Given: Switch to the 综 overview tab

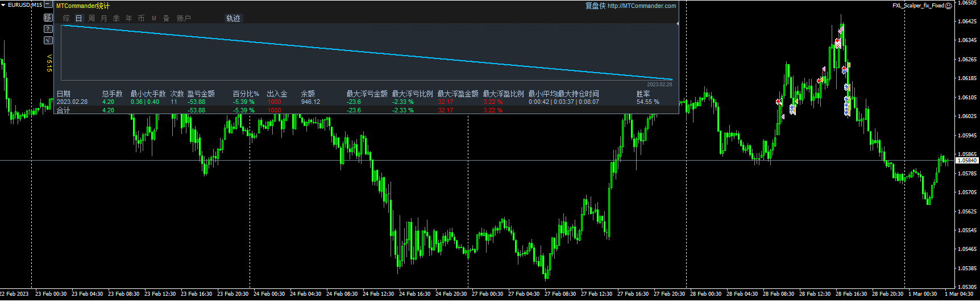Looking at the screenshot, I should point(67,18).
